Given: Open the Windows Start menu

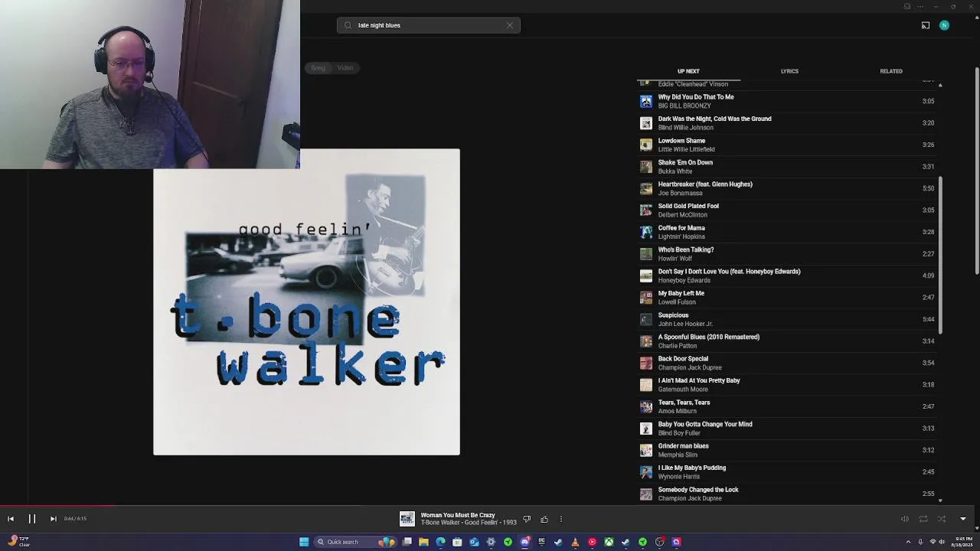Looking at the screenshot, I should coord(304,542).
